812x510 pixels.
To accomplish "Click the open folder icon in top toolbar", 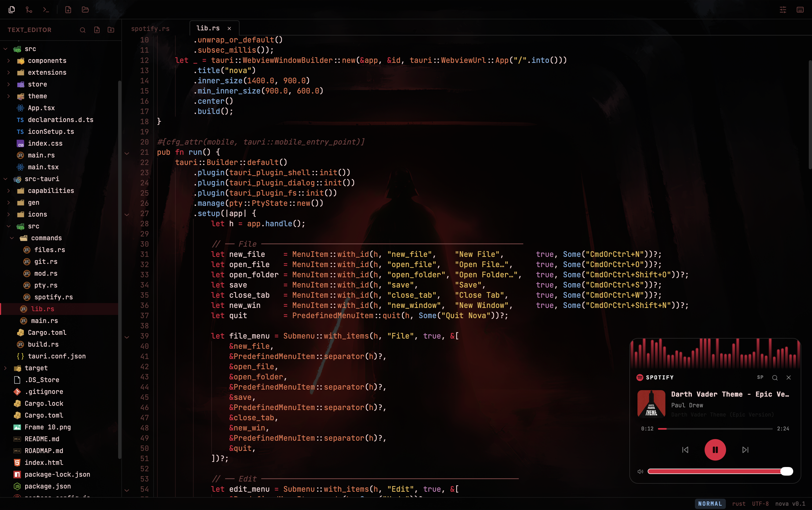I will (x=85, y=10).
